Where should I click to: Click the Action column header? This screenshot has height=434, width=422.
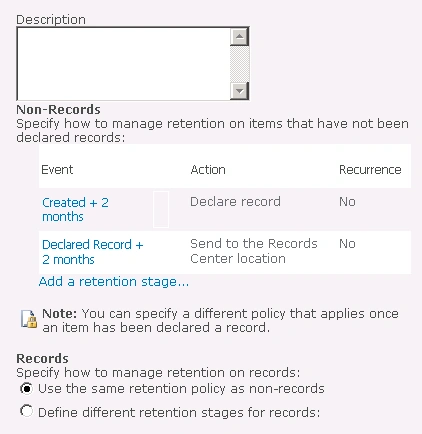tap(208, 170)
